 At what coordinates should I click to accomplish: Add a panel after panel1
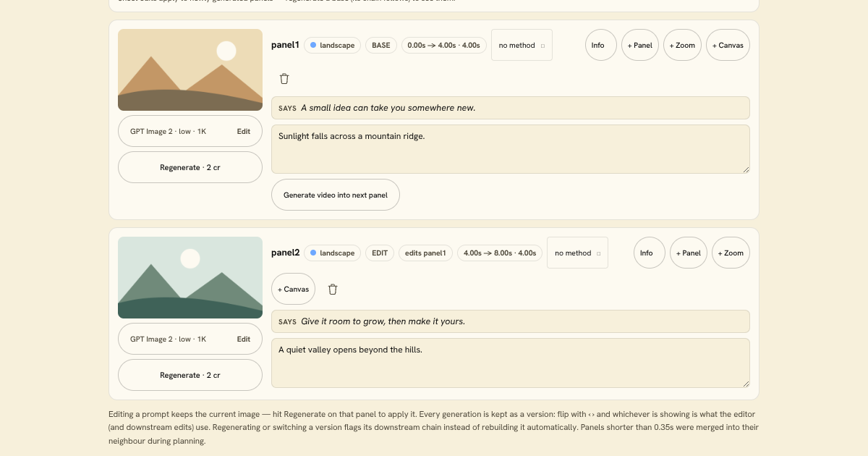coord(640,45)
